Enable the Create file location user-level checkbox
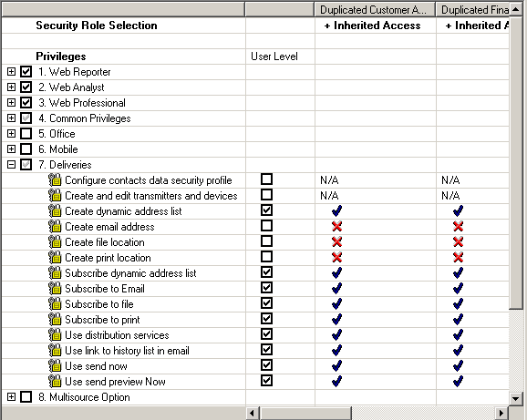This screenshot has width=527, height=420. (x=266, y=241)
